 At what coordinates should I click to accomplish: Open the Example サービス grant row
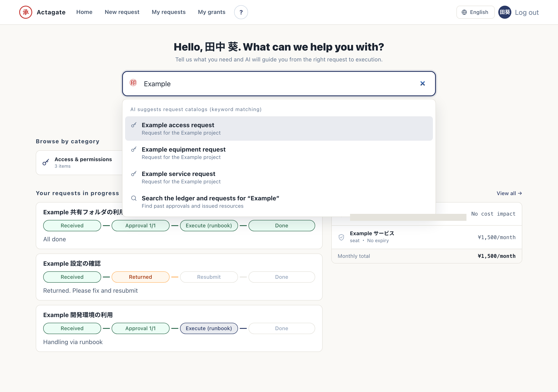[x=427, y=237]
